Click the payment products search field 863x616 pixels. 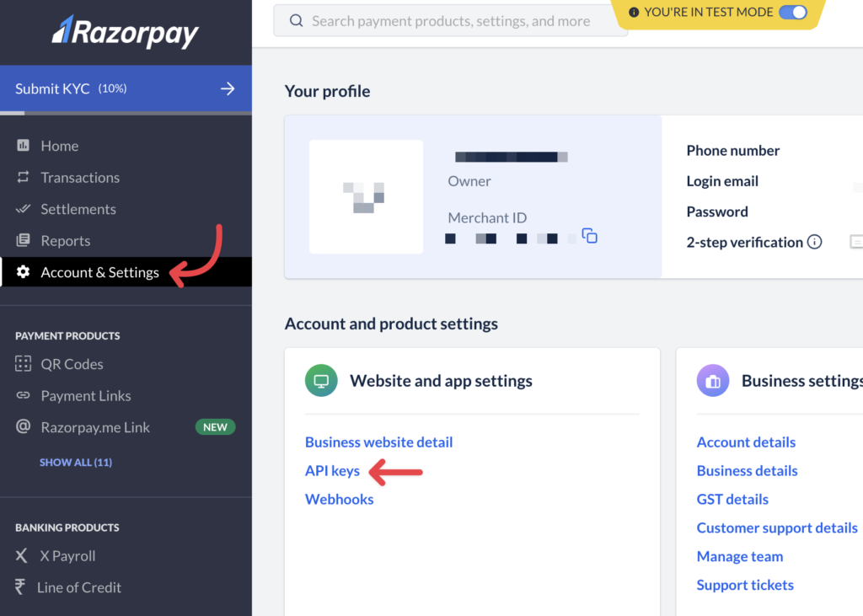click(449, 20)
